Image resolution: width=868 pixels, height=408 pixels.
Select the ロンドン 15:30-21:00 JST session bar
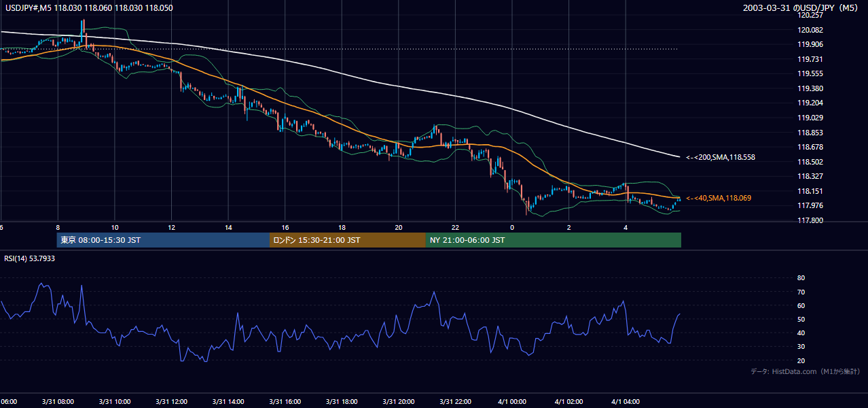point(348,240)
